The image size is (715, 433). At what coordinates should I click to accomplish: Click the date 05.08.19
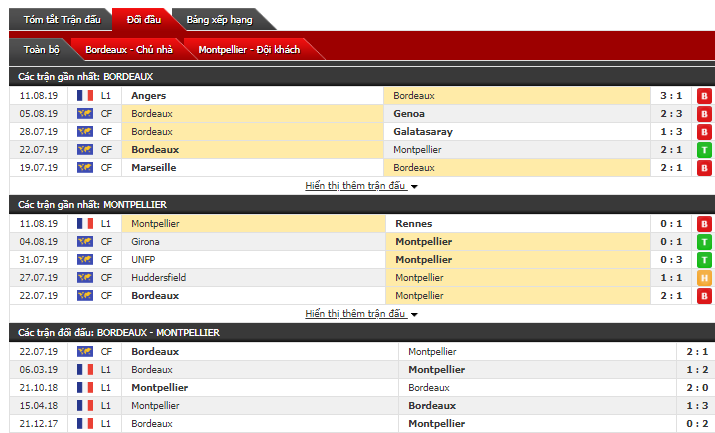39,113
